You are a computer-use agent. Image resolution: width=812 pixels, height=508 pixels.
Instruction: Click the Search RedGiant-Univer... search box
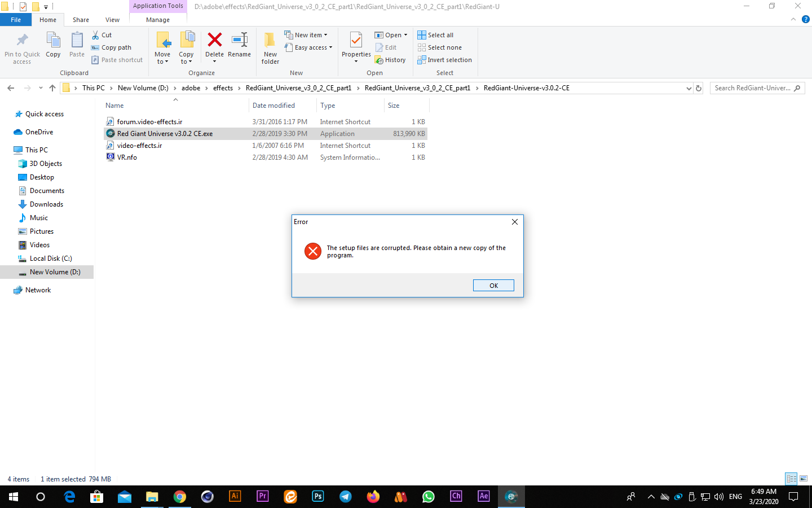point(757,88)
